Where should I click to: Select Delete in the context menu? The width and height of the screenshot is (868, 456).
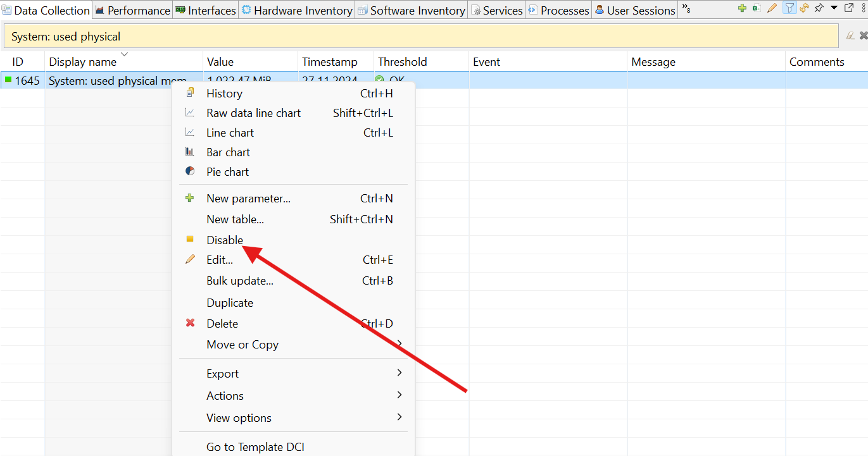(x=222, y=324)
